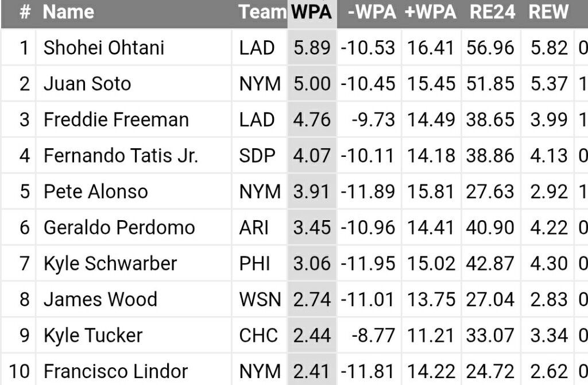Open Kyle Schwarber player link

pos(110,263)
